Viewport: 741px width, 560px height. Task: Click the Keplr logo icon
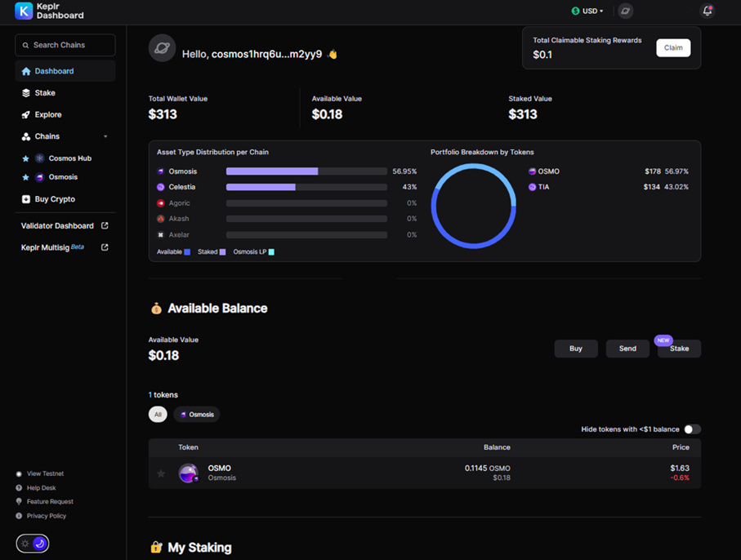pyautogui.click(x=24, y=11)
